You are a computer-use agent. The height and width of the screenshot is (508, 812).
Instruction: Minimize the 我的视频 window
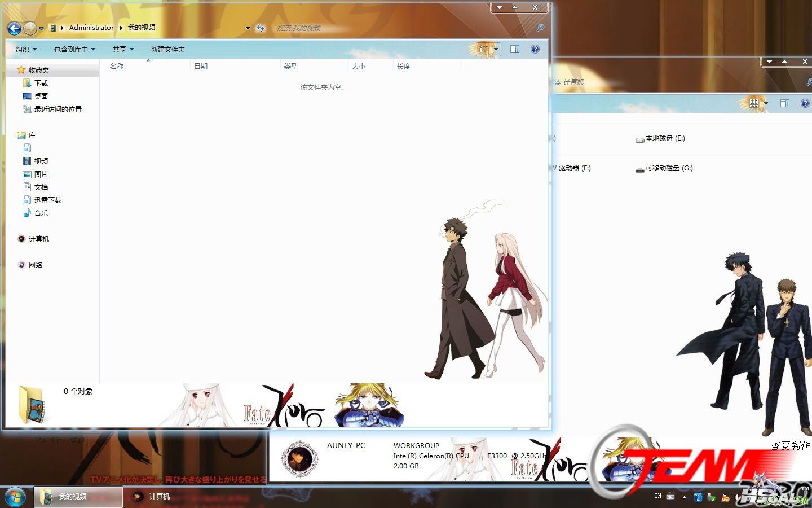point(499,7)
